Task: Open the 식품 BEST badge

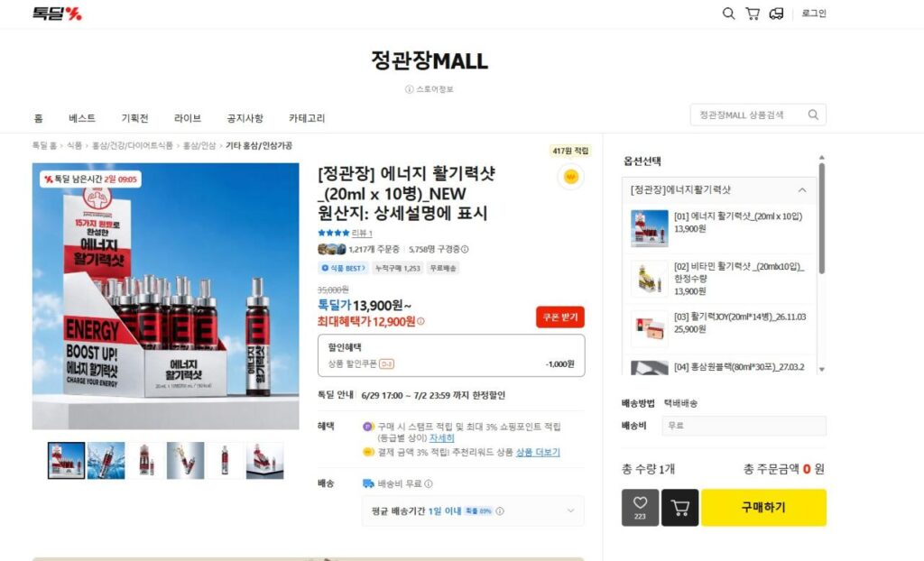Action: pyautogui.click(x=343, y=268)
